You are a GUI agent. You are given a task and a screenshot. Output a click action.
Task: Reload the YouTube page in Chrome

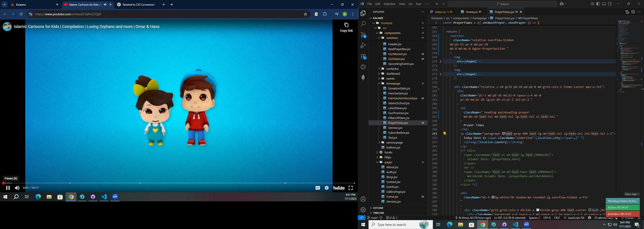[x=21, y=14]
